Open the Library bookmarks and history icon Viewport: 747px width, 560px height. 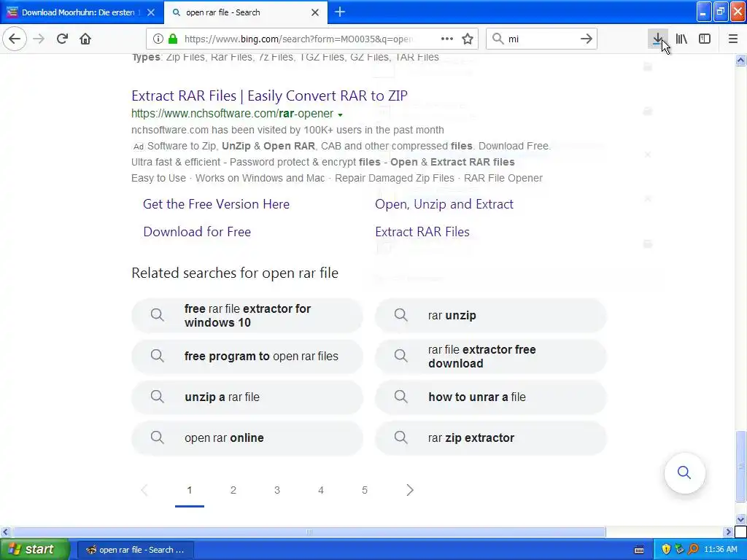(x=681, y=39)
